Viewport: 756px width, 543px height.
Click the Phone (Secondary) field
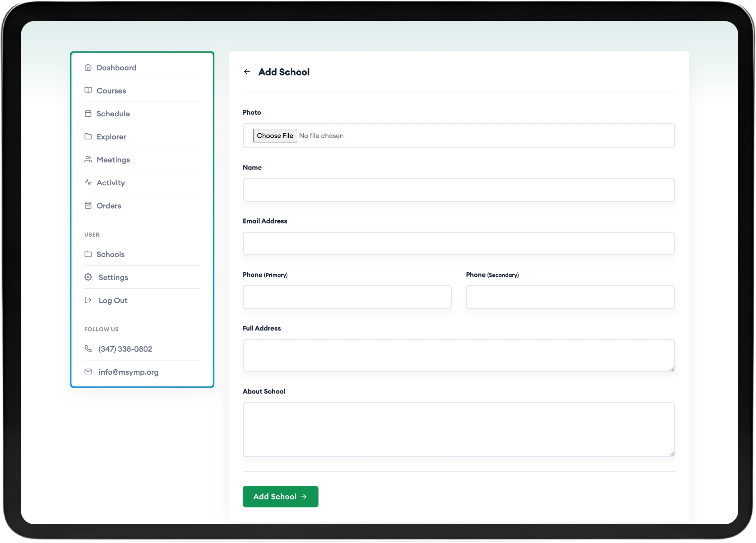(x=570, y=297)
